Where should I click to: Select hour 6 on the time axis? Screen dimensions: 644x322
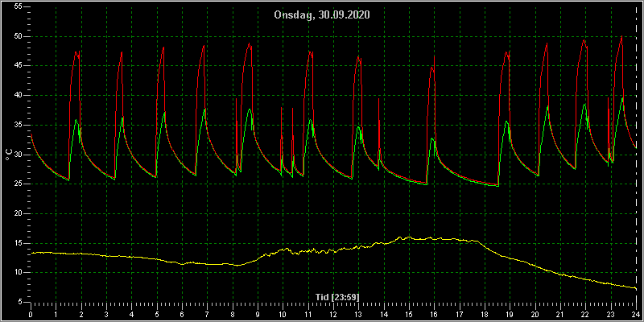pos(182,314)
